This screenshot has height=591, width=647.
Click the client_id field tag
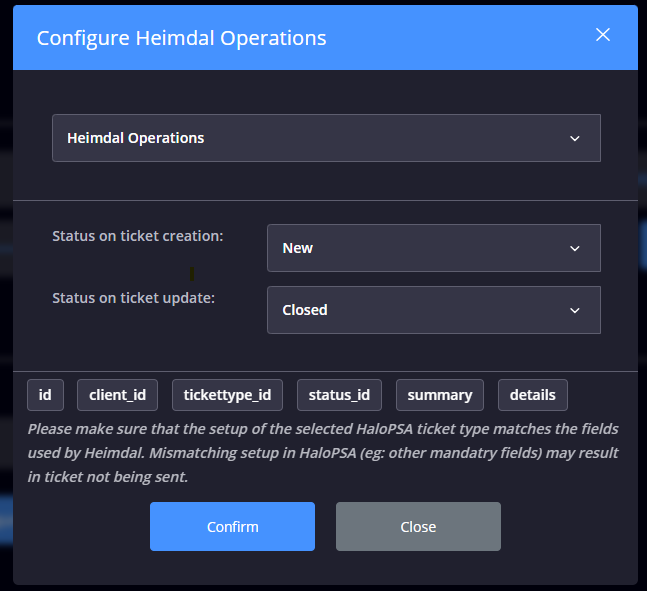(x=117, y=395)
